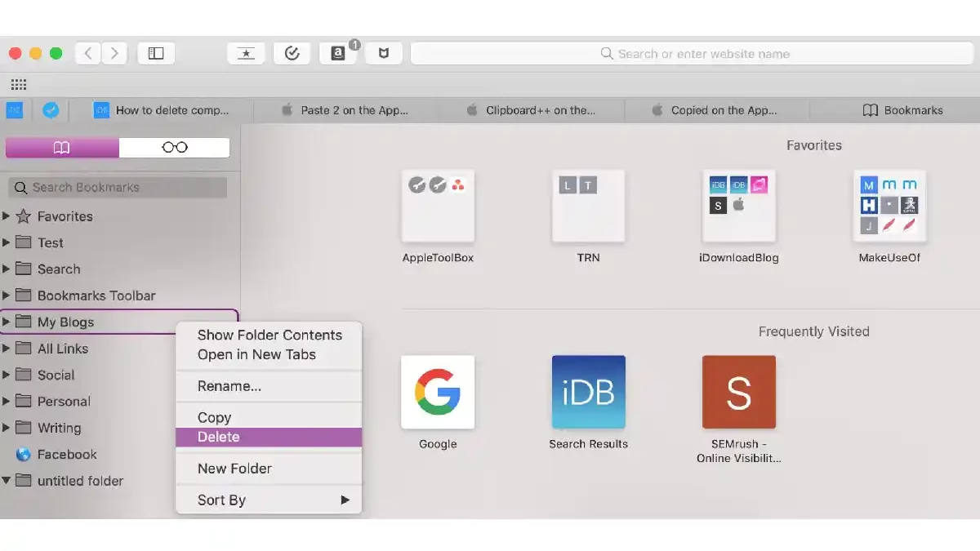
Task: Switch to Copied on the App... tab
Action: (716, 110)
